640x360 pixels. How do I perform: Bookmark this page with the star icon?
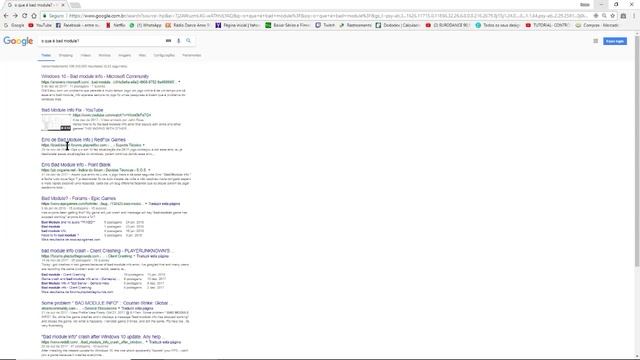coord(613,16)
